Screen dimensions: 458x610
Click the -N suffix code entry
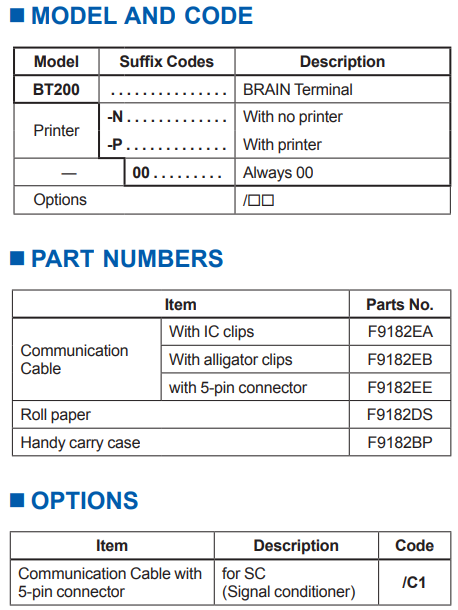[x=167, y=117]
